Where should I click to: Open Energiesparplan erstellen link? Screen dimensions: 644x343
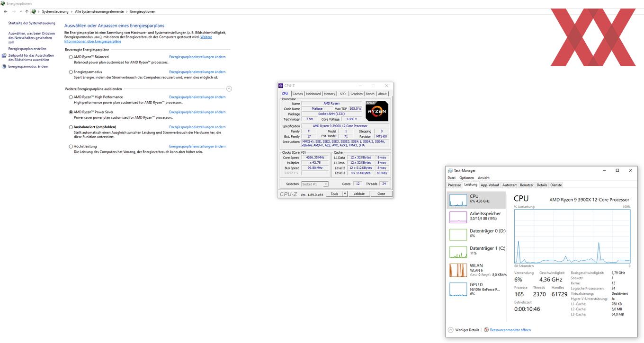(x=27, y=49)
